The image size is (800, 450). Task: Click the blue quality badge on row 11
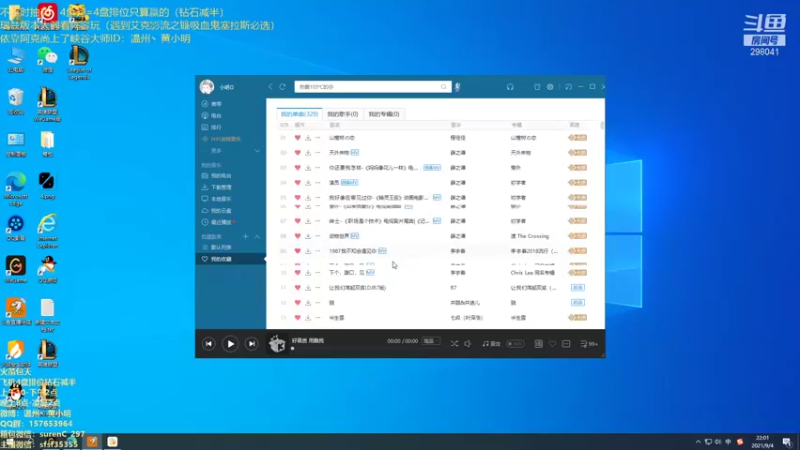click(578, 288)
